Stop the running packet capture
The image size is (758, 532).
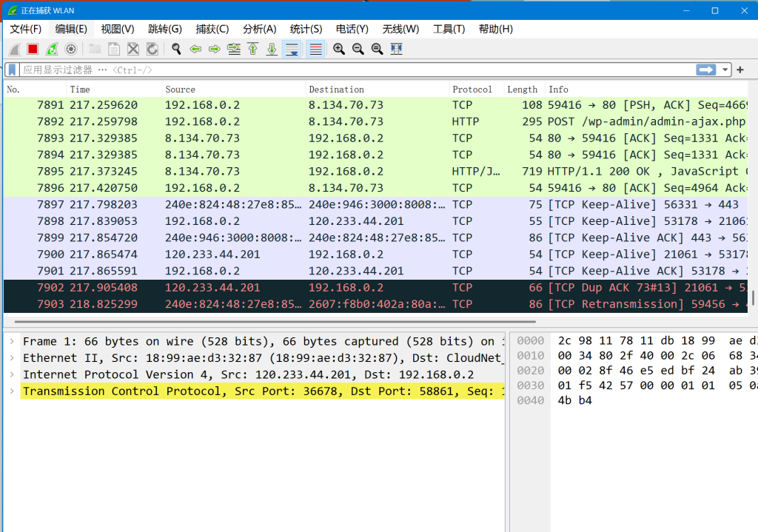pos(33,49)
